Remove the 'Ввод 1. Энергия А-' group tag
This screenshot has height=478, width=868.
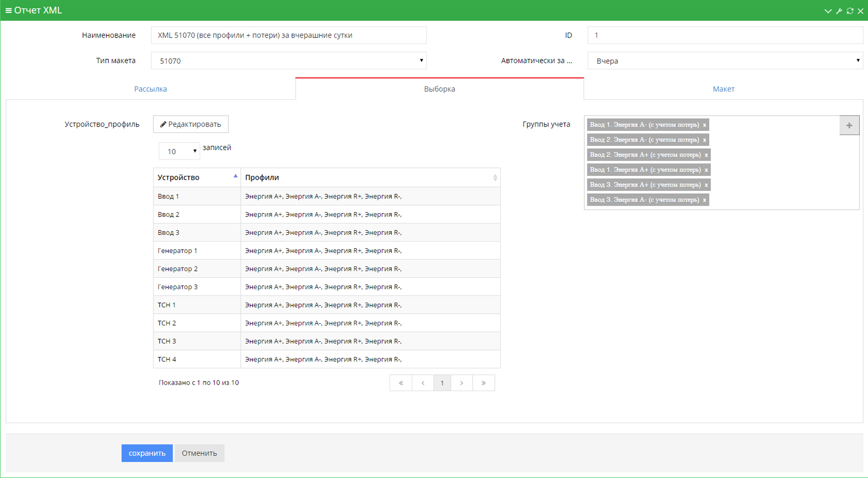coord(705,125)
